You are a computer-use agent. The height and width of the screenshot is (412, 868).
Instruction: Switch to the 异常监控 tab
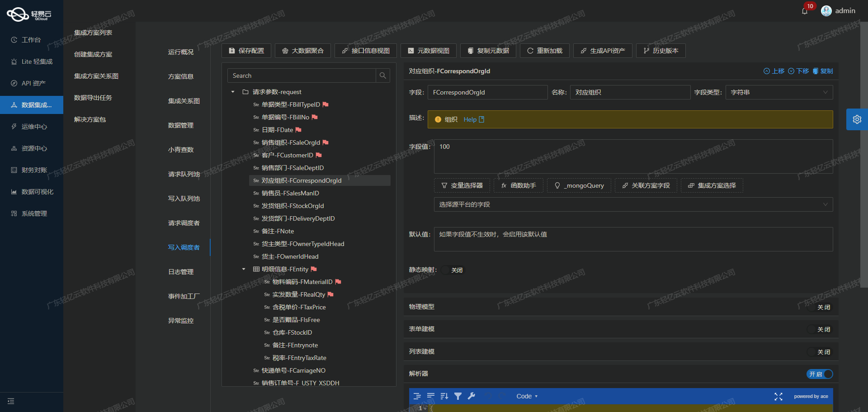click(x=181, y=321)
